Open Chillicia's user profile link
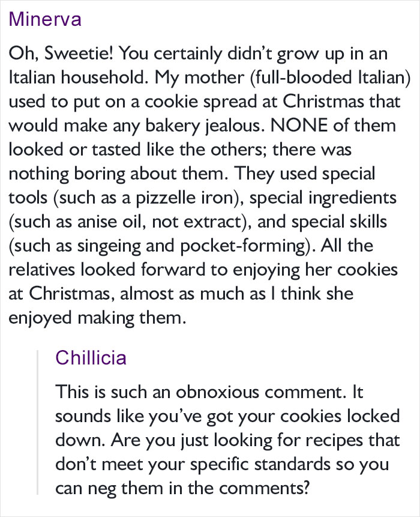This screenshot has height=517, width=420. [x=91, y=357]
